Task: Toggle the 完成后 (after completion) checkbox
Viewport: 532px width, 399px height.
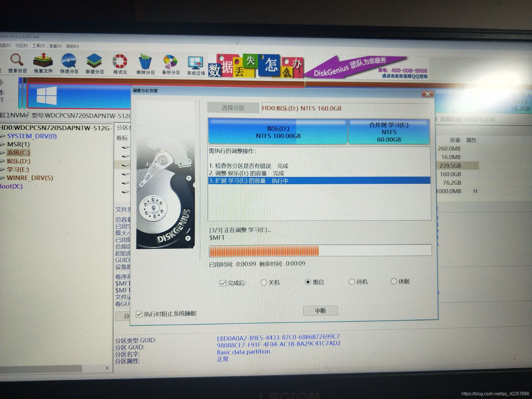Action: [x=223, y=283]
